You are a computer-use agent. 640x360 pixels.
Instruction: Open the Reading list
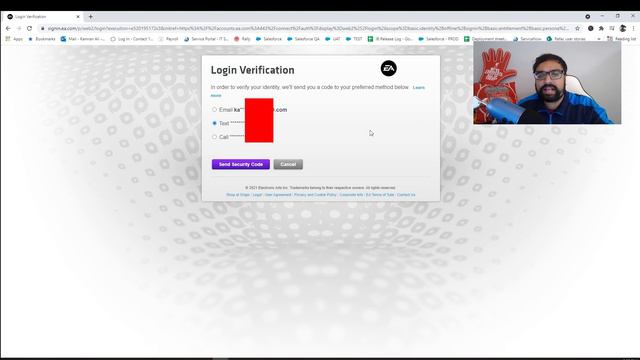(622, 39)
